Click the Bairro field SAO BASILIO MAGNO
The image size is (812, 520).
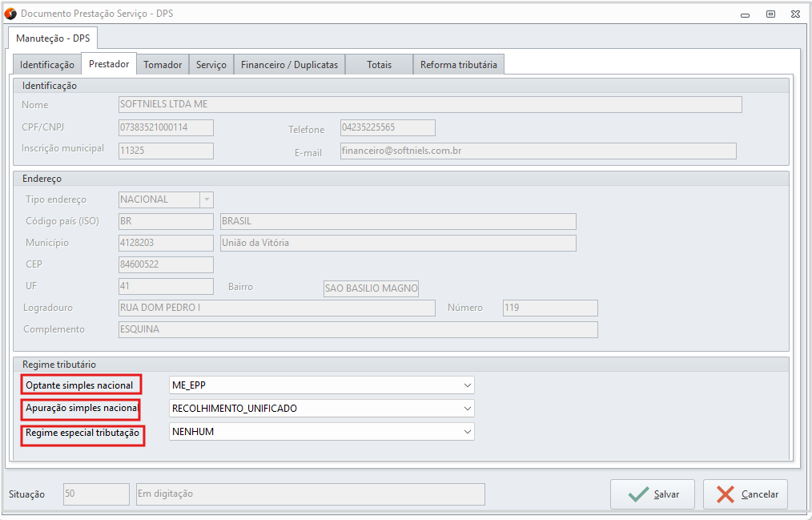click(372, 289)
